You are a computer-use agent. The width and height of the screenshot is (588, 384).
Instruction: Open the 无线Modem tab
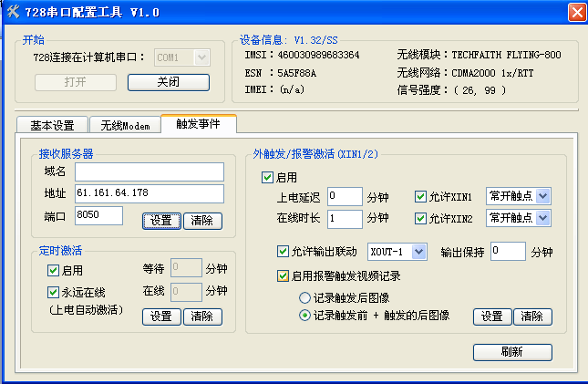(124, 125)
